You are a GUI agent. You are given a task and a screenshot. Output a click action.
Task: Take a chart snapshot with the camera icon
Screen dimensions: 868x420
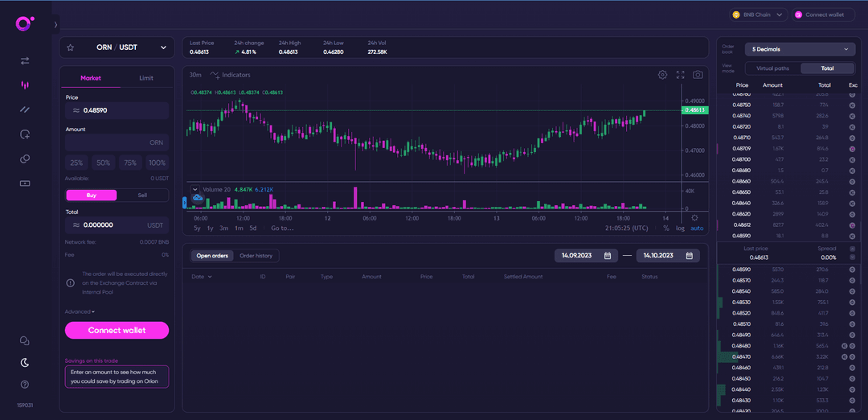[x=698, y=75]
